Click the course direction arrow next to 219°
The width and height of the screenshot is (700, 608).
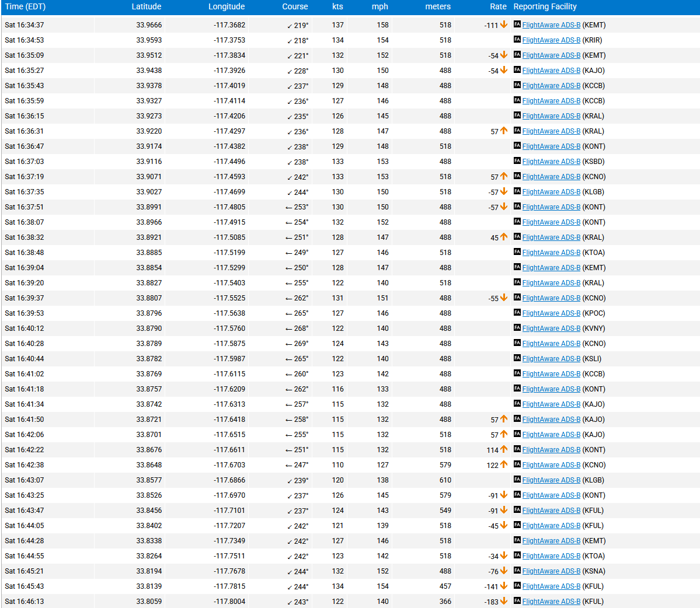point(290,26)
